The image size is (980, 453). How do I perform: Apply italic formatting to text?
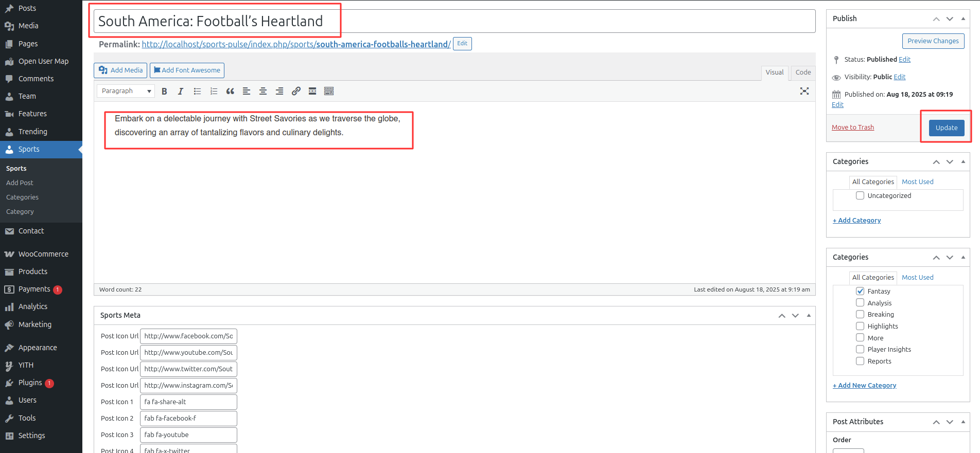click(x=181, y=91)
